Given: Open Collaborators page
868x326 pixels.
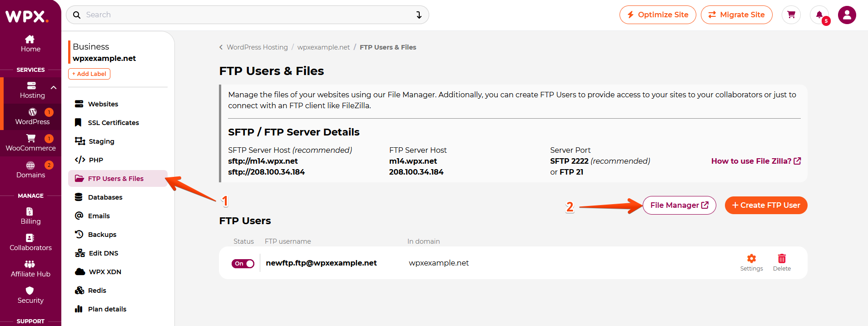Looking at the screenshot, I should [x=30, y=242].
